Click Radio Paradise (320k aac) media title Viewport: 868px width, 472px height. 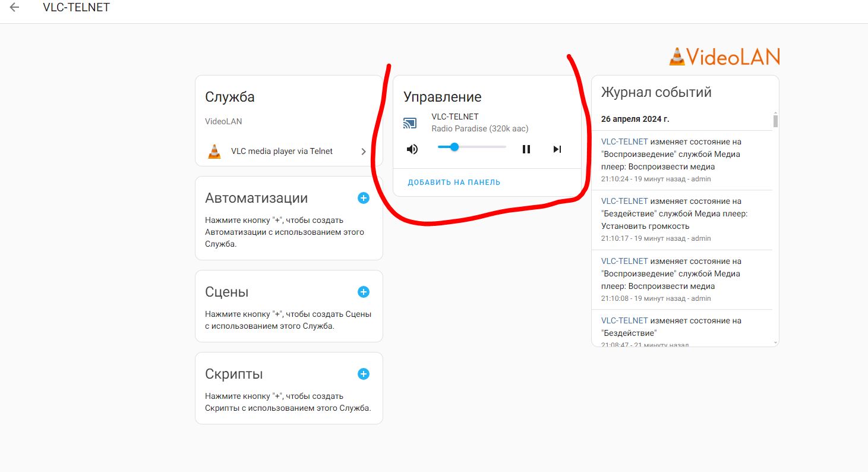click(x=480, y=128)
